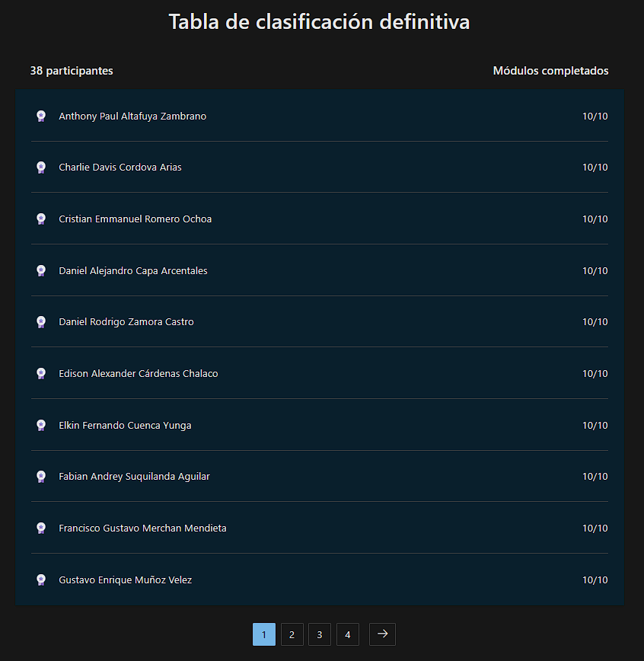Click the 10/10 score for Fabian Andrey Suquilanda
Image resolution: width=644 pixels, height=661 pixels.
[x=595, y=477]
